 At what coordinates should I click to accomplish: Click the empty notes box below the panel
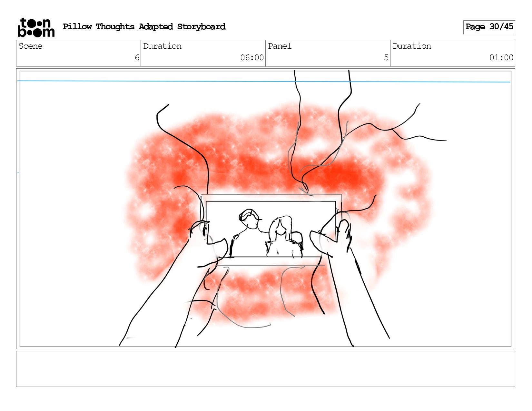coord(265,369)
